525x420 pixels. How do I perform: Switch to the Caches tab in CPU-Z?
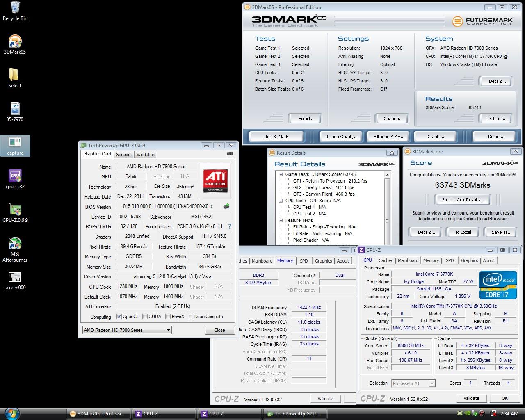[386, 260]
